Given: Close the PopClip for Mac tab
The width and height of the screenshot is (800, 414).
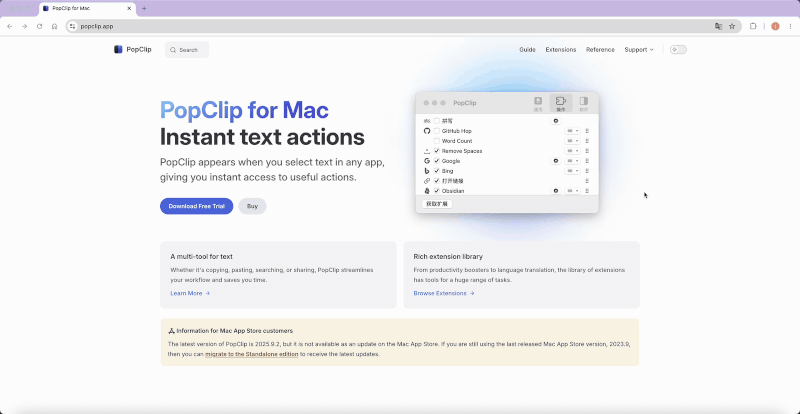Looking at the screenshot, I should coord(129,9).
